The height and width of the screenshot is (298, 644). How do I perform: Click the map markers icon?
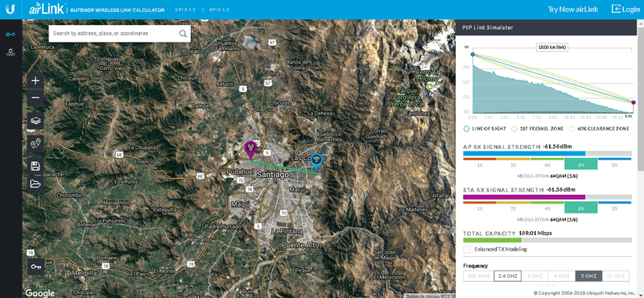point(35,143)
